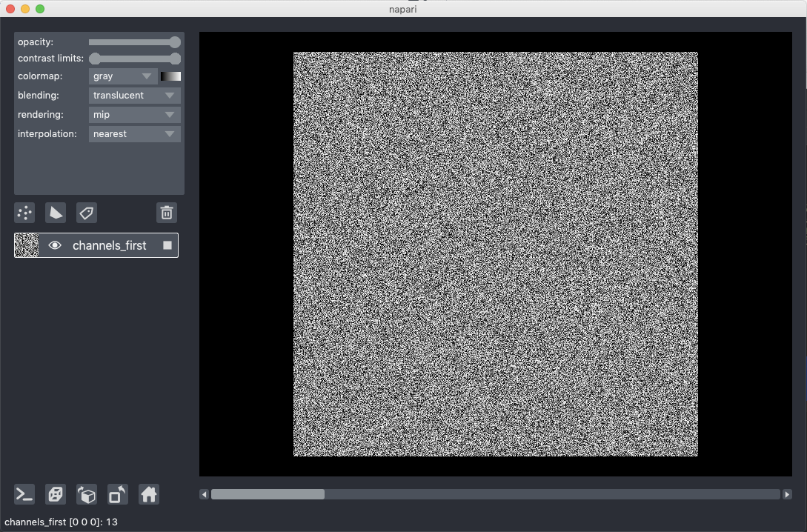Change blending from translucent

[134, 95]
